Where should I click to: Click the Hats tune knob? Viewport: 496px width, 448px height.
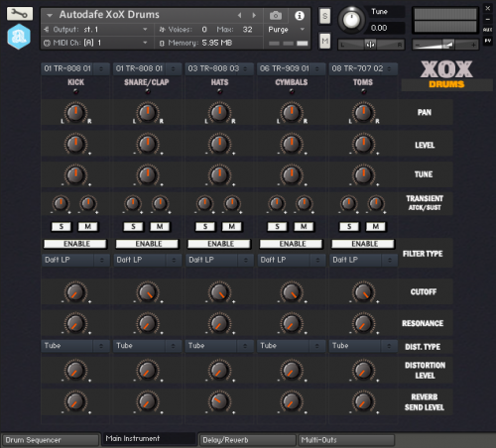click(219, 174)
